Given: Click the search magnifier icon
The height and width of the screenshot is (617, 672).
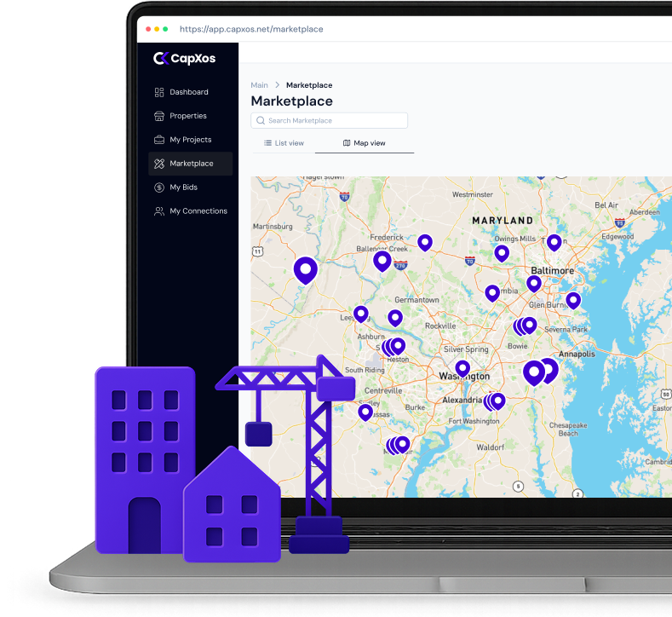Looking at the screenshot, I should pos(261,121).
